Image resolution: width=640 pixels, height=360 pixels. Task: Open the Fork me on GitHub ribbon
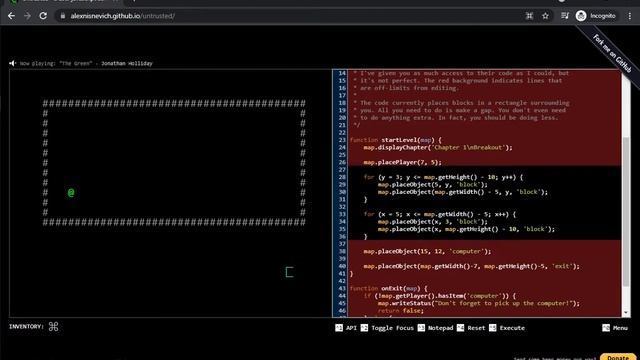click(611, 53)
